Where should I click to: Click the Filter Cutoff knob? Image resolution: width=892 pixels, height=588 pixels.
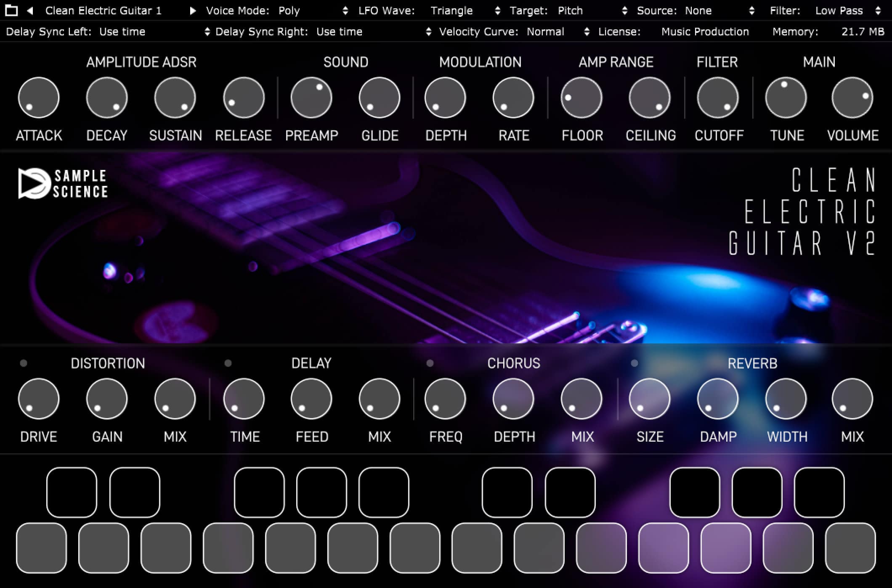coord(718,98)
